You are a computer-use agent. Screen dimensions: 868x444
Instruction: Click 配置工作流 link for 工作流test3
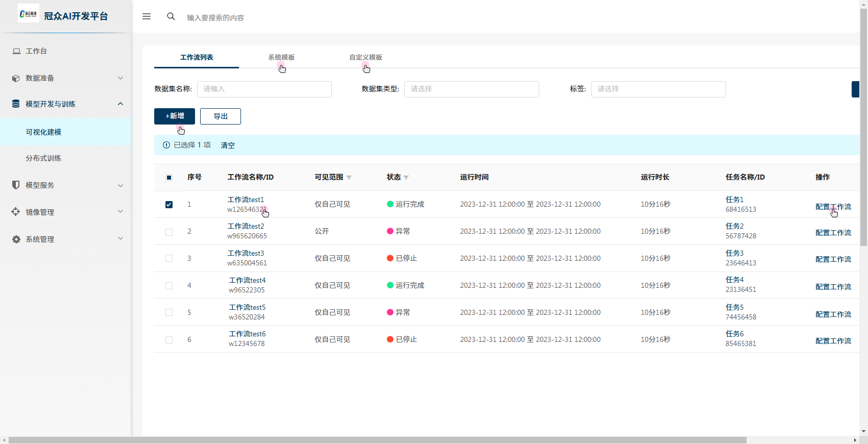point(833,259)
